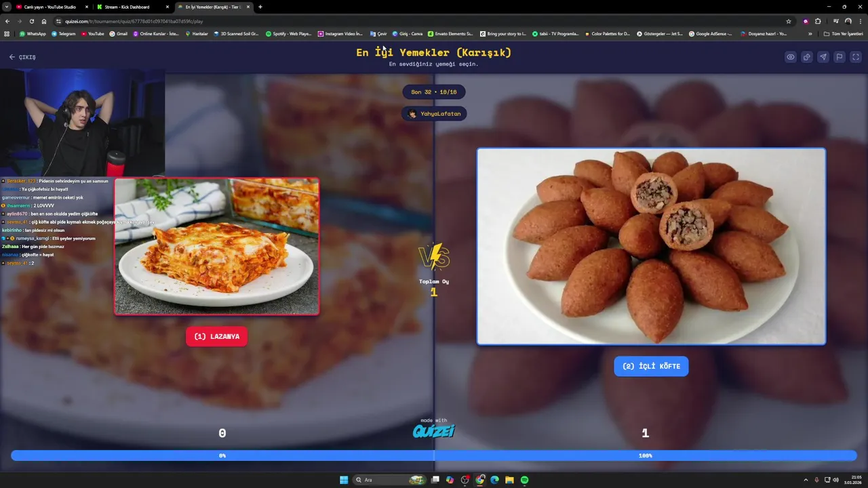Click the paper plane share icon

click(x=823, y=57)
